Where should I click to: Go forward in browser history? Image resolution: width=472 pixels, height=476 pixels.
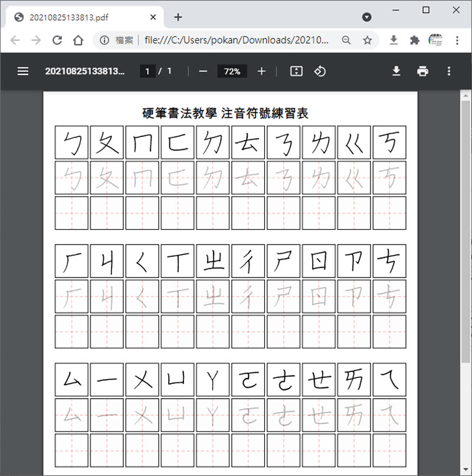36,40
